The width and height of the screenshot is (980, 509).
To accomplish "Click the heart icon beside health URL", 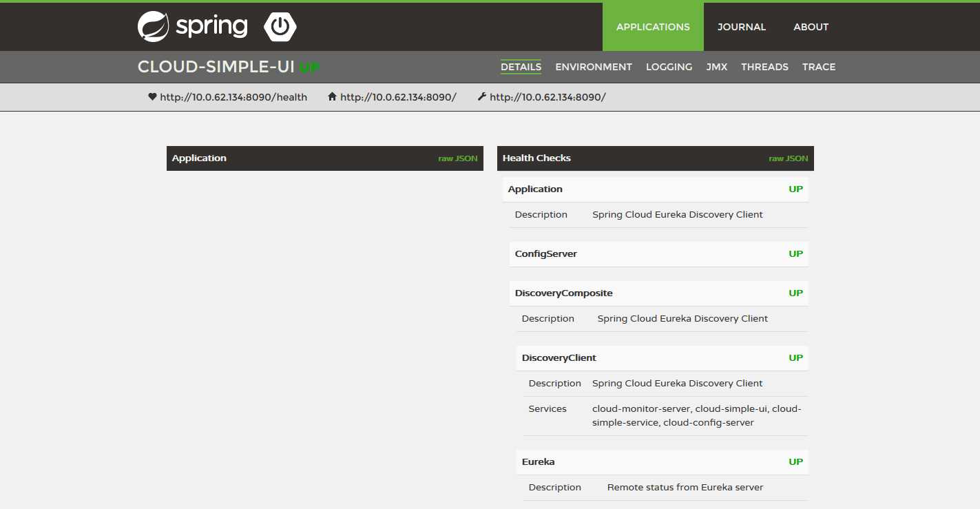I will coord(152,96).
